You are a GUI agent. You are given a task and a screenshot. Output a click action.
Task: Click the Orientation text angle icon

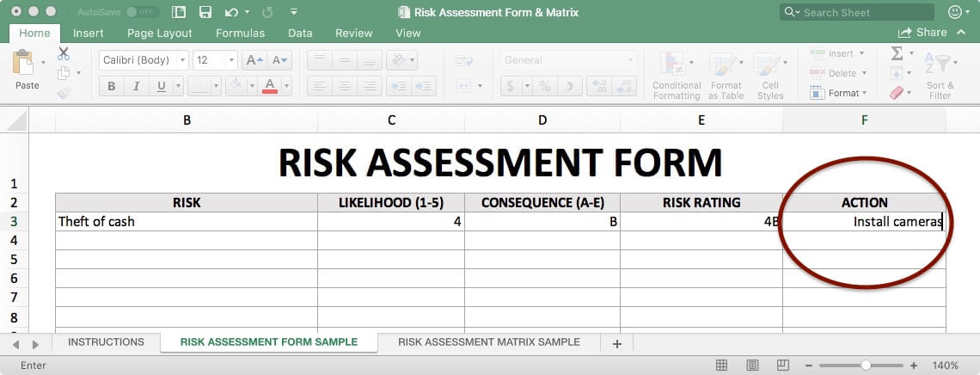click(x=397, y=60)
